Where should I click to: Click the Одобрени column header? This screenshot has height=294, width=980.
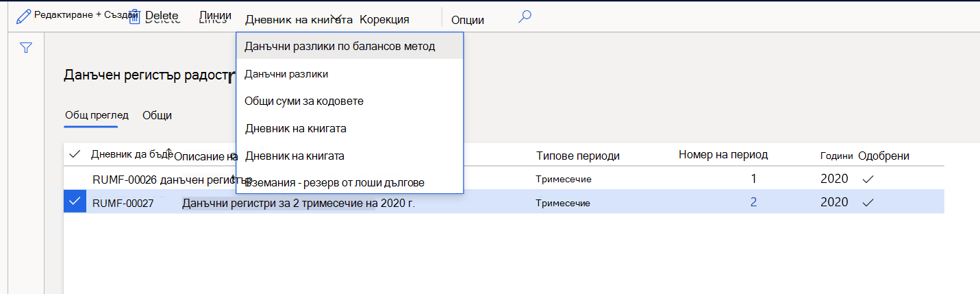[x=883, y=156]
